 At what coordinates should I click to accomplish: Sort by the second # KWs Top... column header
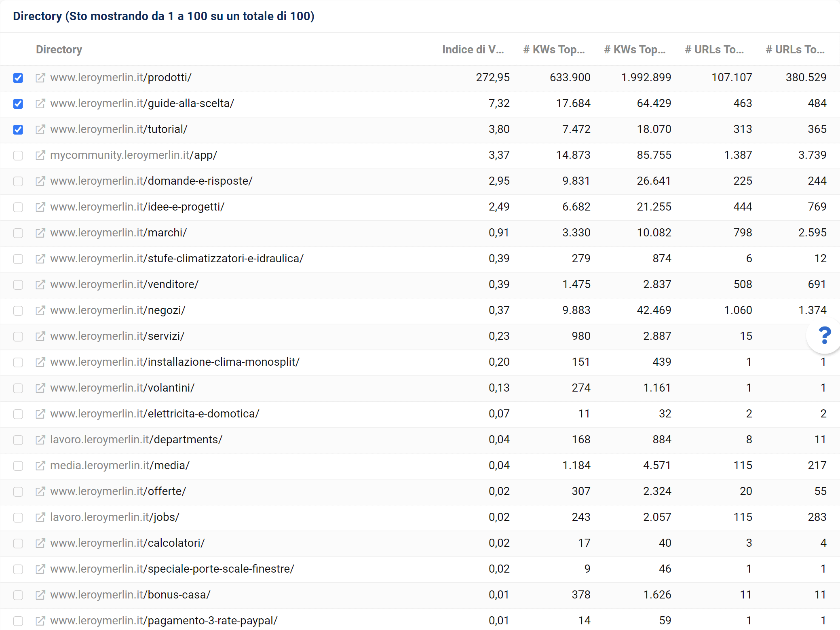(x=635, y=49)
